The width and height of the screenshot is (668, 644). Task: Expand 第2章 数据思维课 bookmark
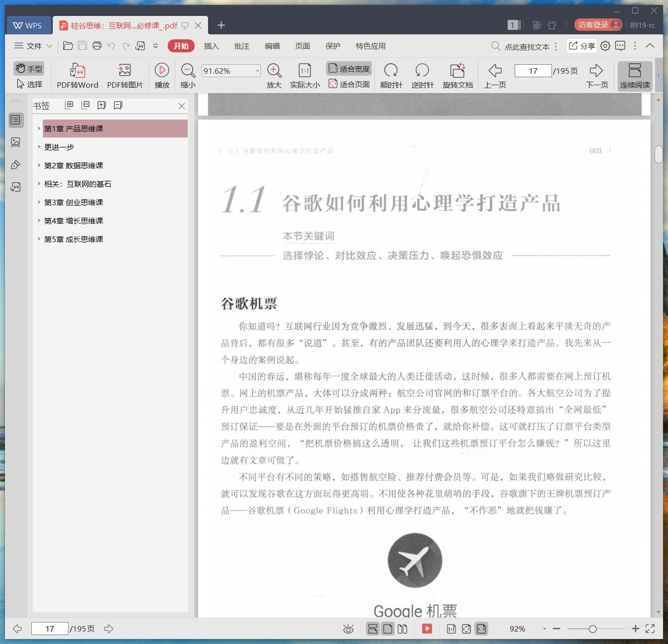tap(39, 165)
